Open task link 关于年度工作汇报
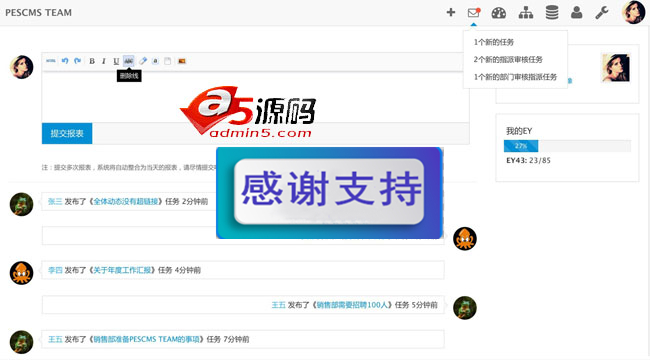This screenshot has width=650, height=360. tap(122, 270)
